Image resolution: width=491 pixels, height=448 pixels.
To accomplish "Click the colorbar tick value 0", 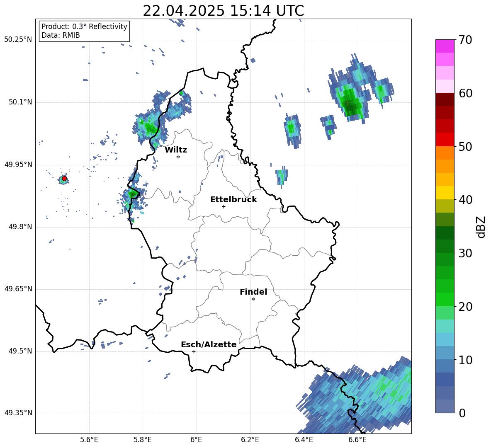I will point(462,413).
